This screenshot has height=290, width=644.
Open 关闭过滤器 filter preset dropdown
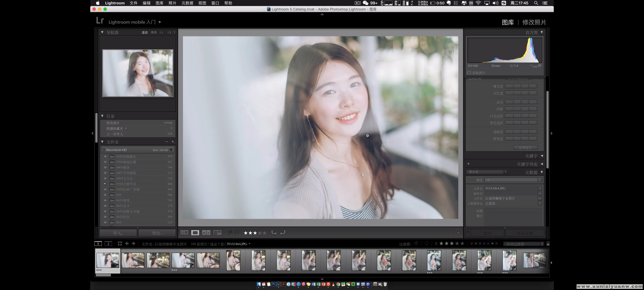pyautogui.click(x=524, y=244)
